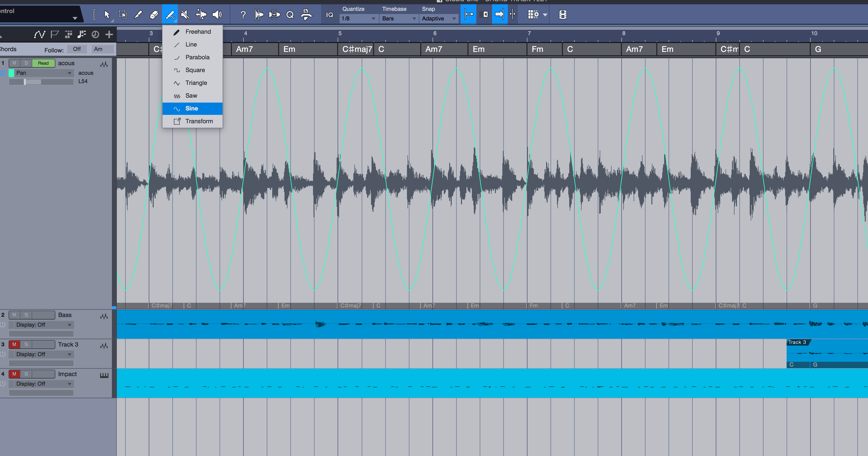Viewport: 868px width, 456px height.
Task: Select the Track 3 audio event
Action: point(827,353)
